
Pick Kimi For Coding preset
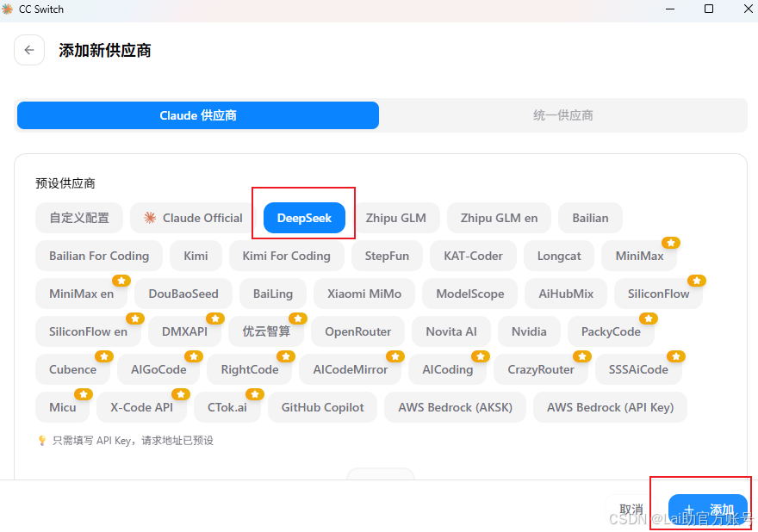(286, 256)
